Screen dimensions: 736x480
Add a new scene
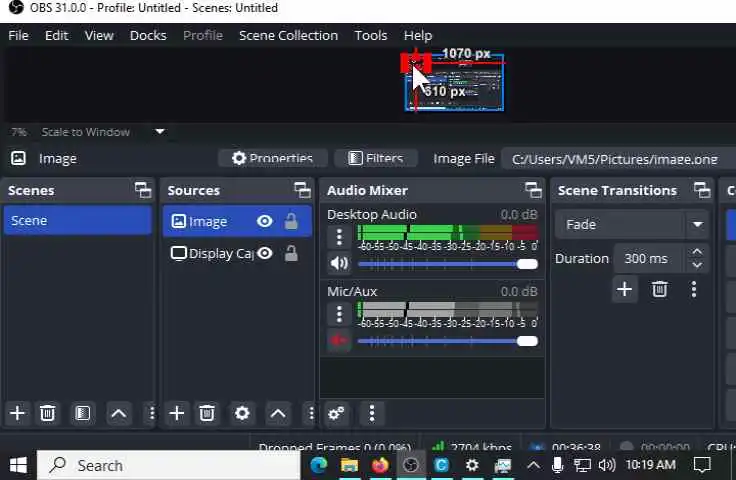(x=17, y=413)
